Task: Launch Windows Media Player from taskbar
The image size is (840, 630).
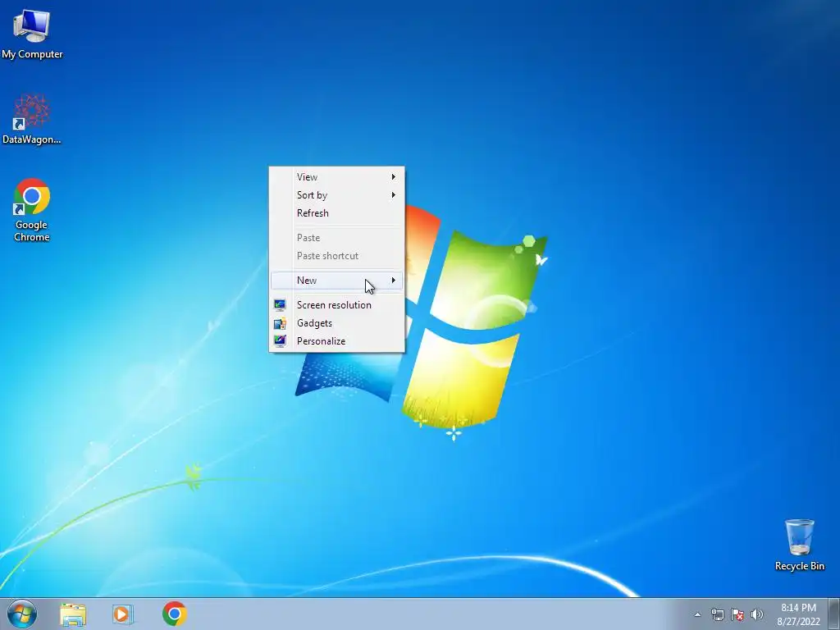Action: (123, 614)
